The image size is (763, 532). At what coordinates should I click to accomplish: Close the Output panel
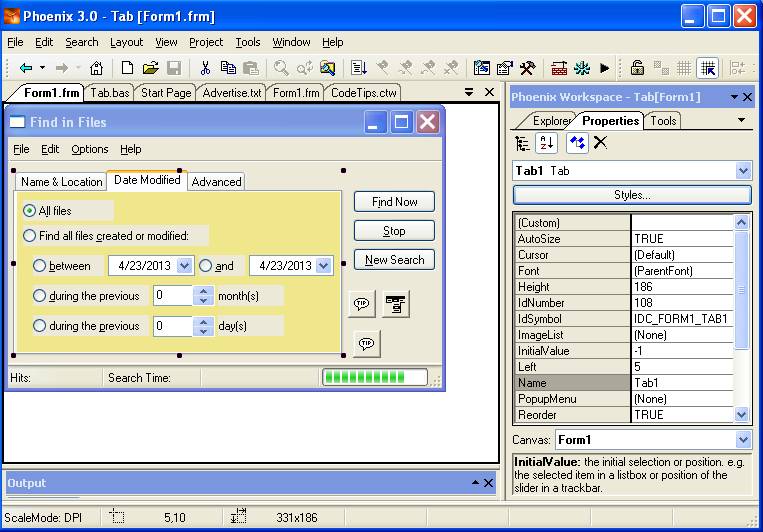click(x=489, y=483)
